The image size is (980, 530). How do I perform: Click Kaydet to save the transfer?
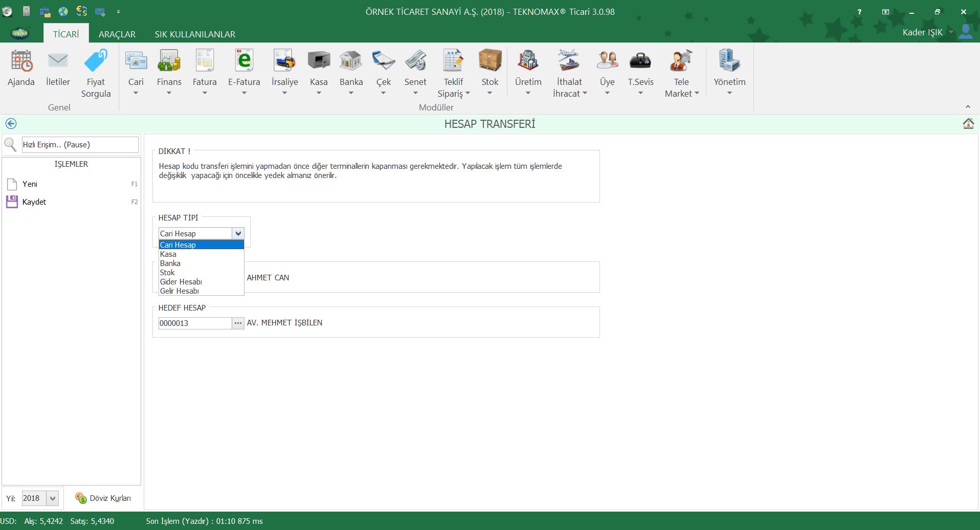(x=34, y=202)
